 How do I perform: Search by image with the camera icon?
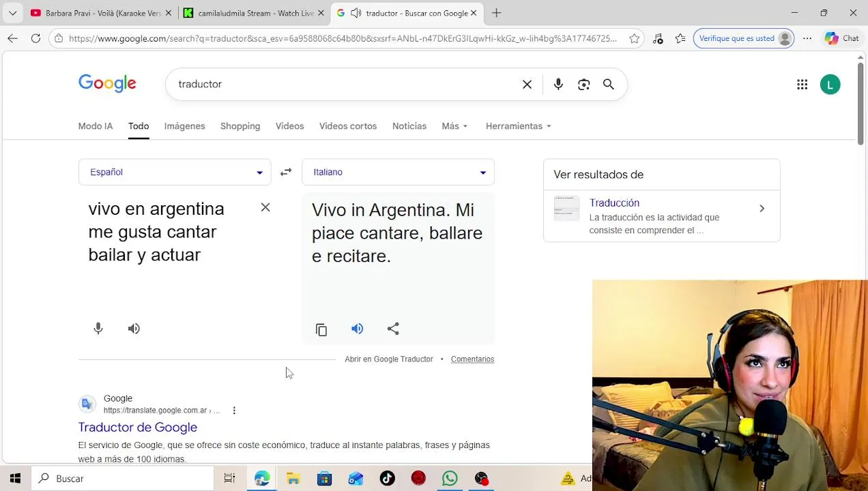click(583, 85)
